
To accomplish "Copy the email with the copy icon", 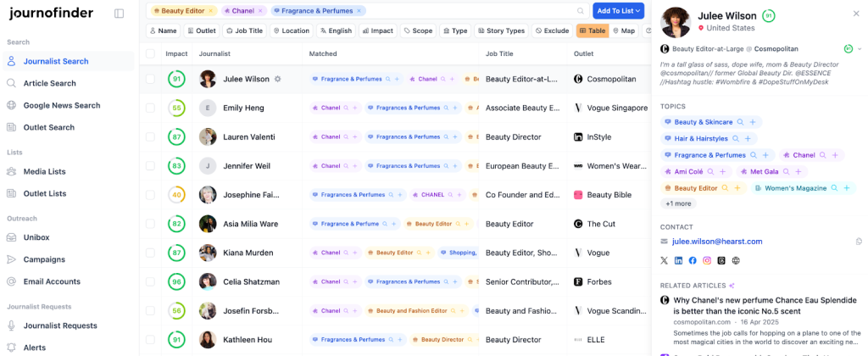I will pos(859,242).
